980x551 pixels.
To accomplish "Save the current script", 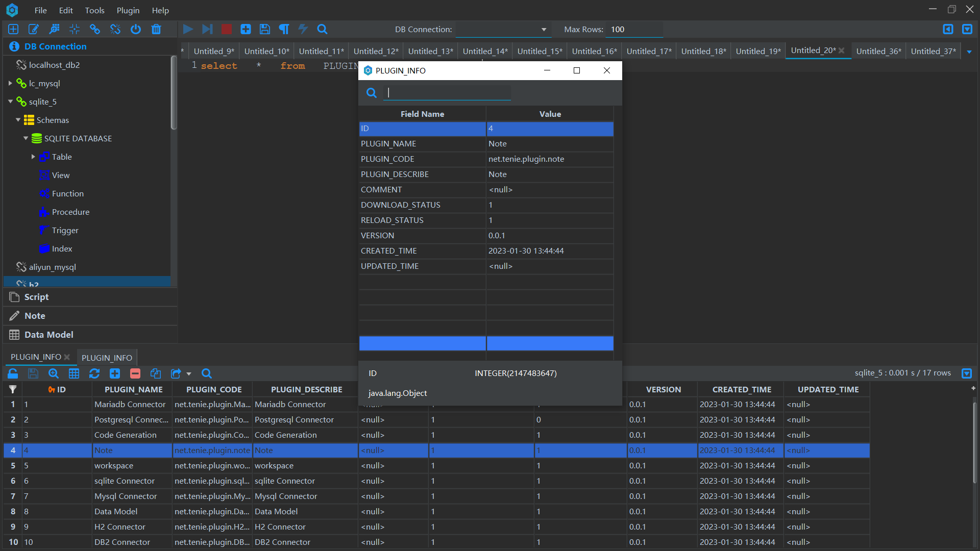I will [x=265, y=29].
